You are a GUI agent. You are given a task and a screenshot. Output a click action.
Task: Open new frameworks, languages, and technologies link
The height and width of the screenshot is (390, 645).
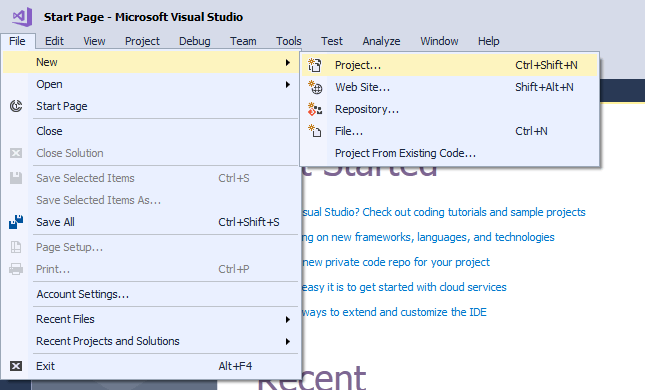pos(428,237)
